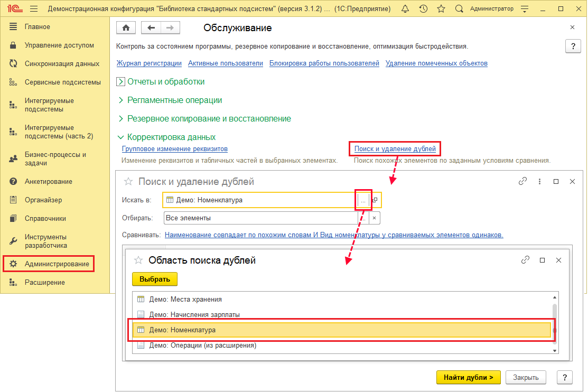Open Бизнес-процессы и задачи section
Image resolution: width=588 pixels, height=392 pixels.
coord(55,159)
